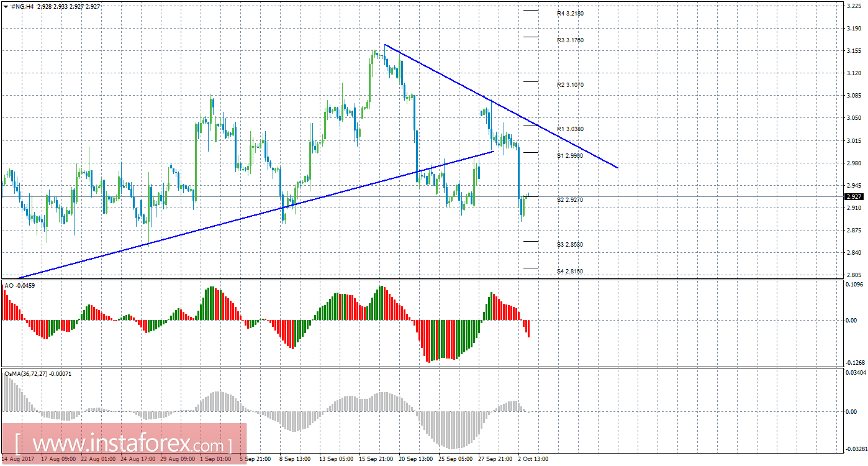Click the 20 Sep 13:00 time label
This screenshot has width=868, height=466.
point(415,459)
